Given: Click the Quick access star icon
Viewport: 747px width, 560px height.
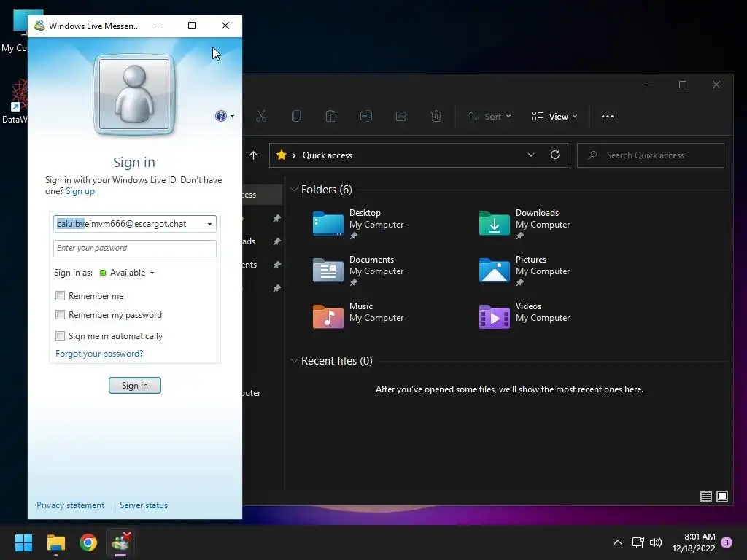Looking at the screenshot, I should point(282,155).
